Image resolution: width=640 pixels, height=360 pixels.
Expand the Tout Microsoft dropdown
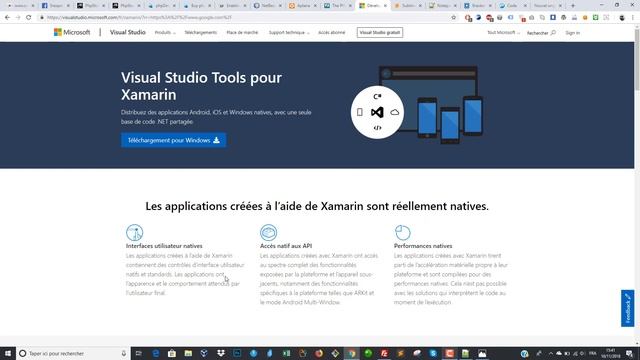[x=503, y=32]
